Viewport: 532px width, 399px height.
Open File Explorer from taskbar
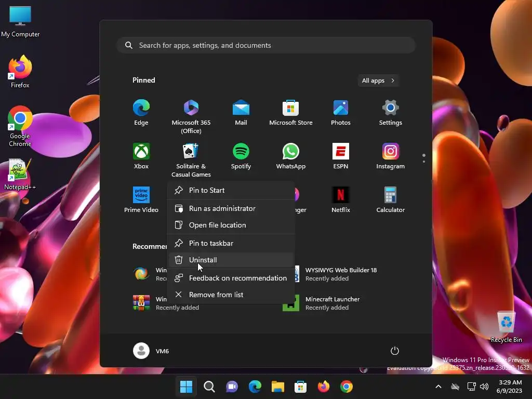(277, 387)
